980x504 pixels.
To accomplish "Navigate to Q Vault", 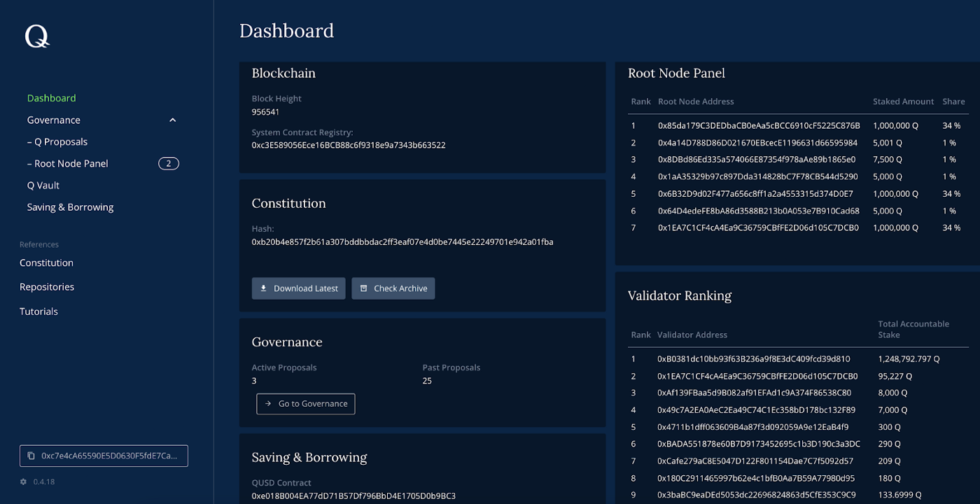I will [x=43, y=185].
